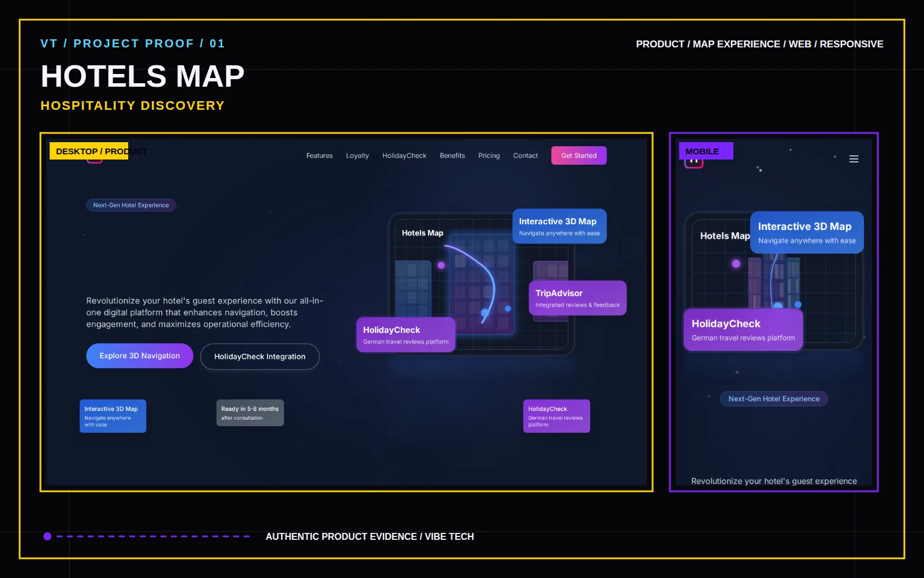Image resolution: width=924 pixels, height=578 pixels.
Task: Select the desktop "Revolutionize your hotel's guest experience" paragraph
Action: tap(204, 313)
